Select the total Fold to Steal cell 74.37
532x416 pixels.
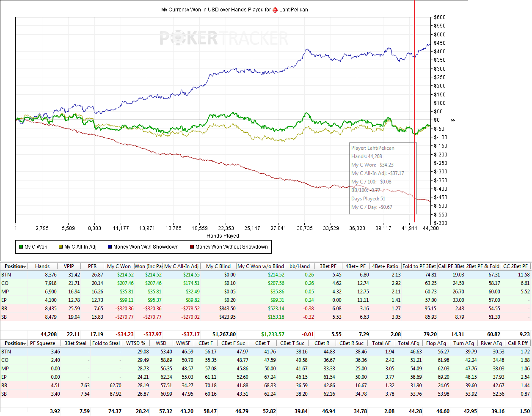[115, 411]
